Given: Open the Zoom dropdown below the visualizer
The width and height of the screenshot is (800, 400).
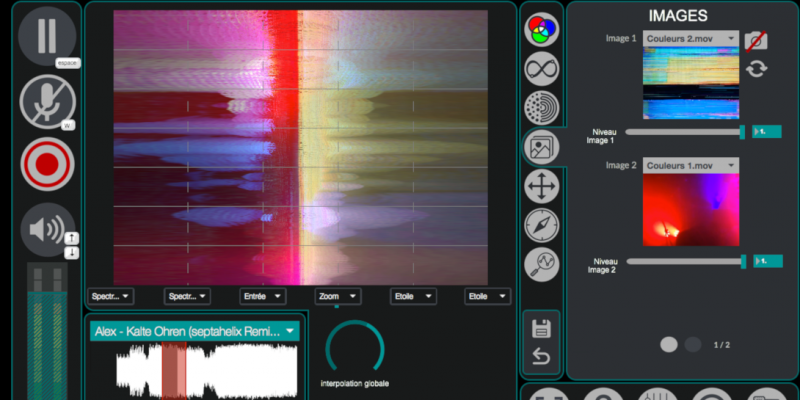Looking at the screenshot, I should pyautogui.click(x=336, y=296).
